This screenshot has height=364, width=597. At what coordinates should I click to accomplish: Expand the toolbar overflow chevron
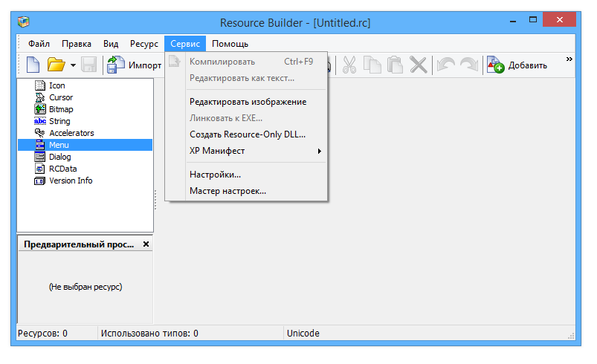point(569,59)
